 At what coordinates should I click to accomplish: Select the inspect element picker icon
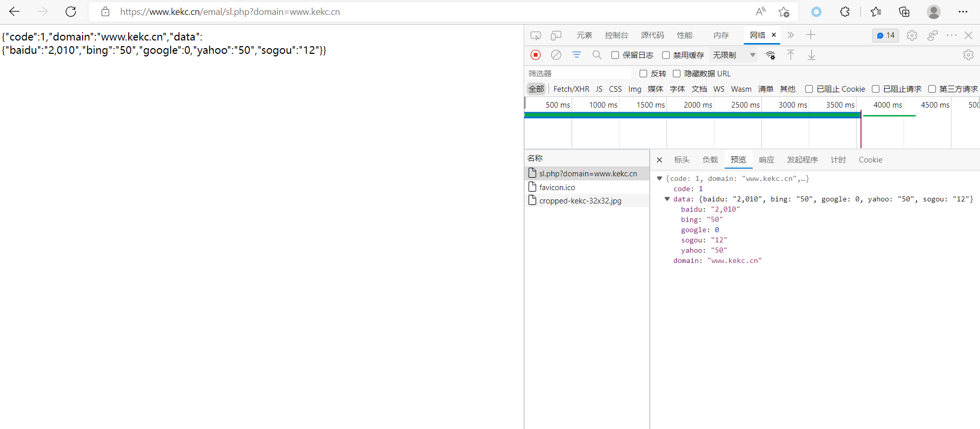click(x=535, y=35)
